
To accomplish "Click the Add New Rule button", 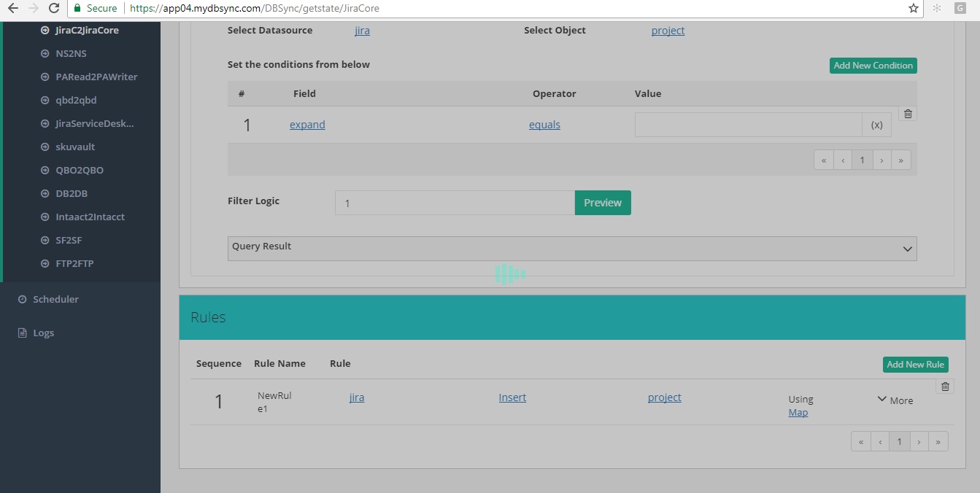I will click(x=915, y=365).
